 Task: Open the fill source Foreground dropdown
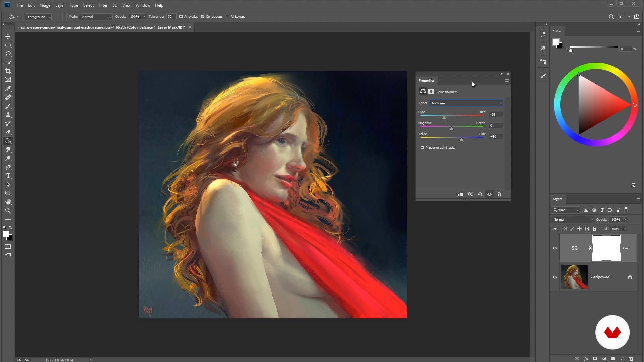[38, 17]
